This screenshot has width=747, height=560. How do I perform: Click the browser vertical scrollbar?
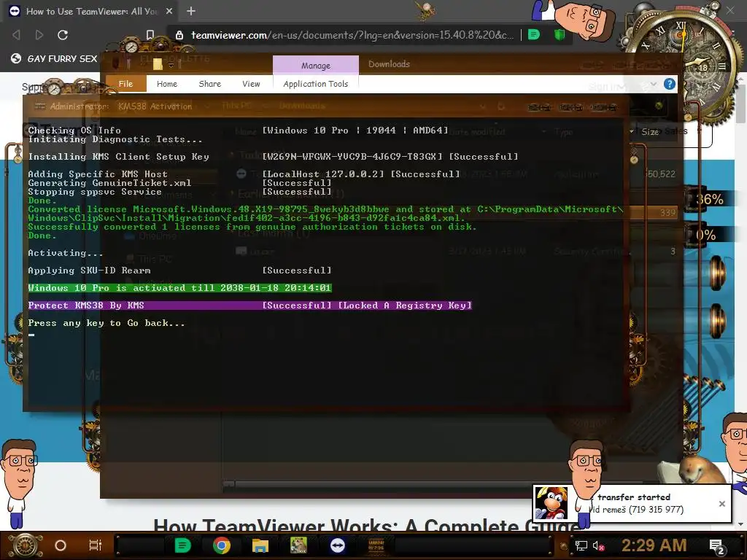tap(741, 102)
